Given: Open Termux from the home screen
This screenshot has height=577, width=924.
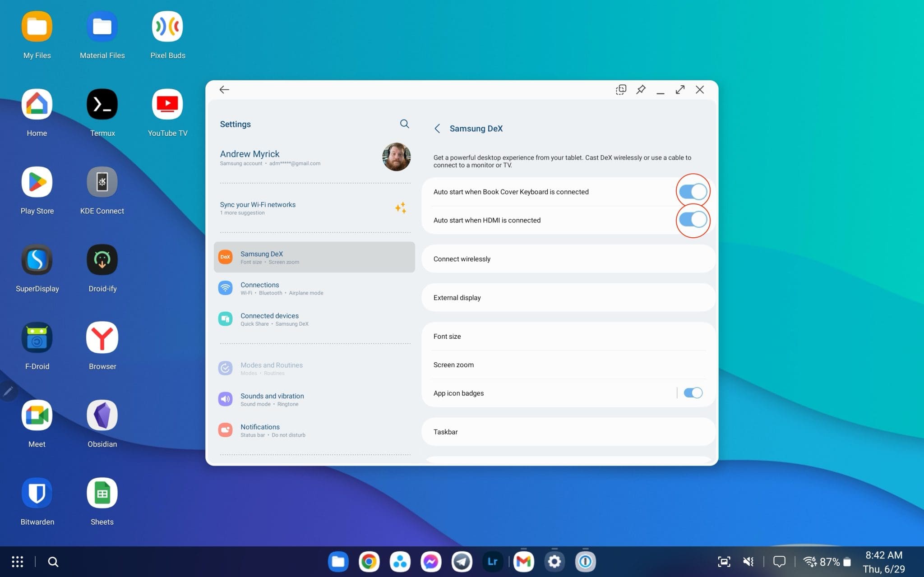Looking at the screenshot, I should (x=102, y=104).
